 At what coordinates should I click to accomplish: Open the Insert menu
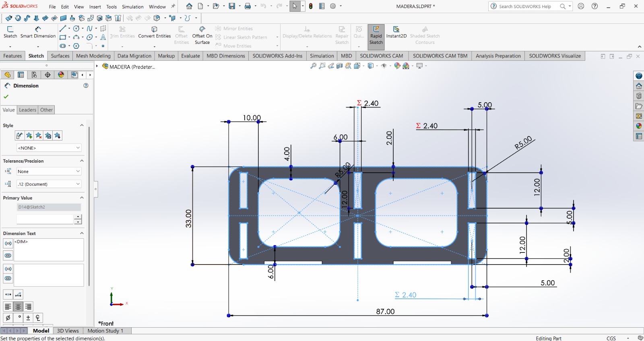95,6
